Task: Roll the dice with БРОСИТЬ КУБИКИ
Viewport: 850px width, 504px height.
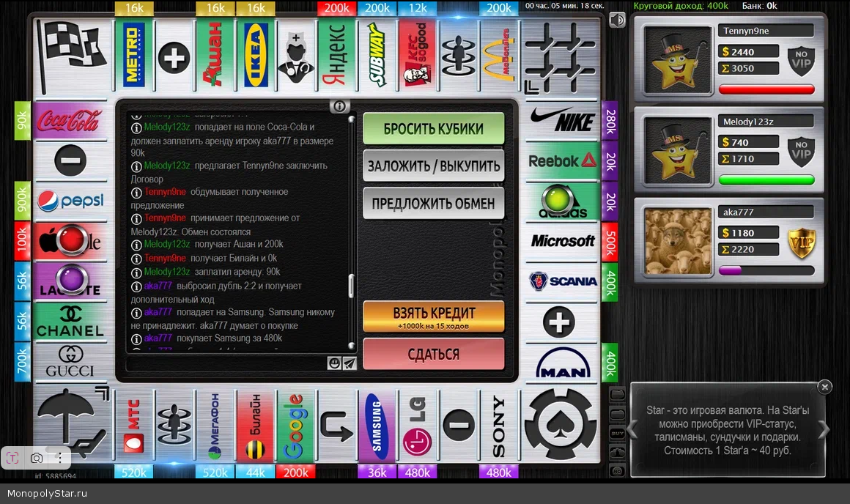Action: pyautogui.click(x=434, y=128)
